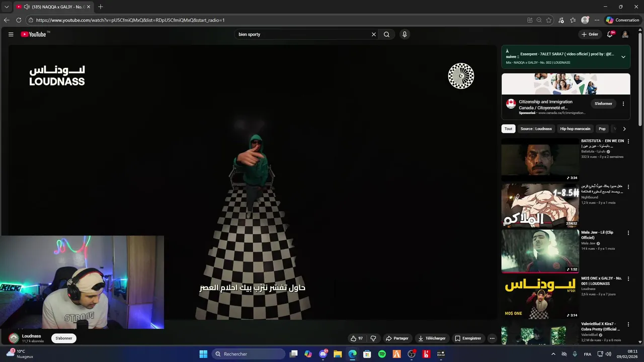Open options for Mala Jaw video suggestion

pyautogui.click(x=628, y=233)
